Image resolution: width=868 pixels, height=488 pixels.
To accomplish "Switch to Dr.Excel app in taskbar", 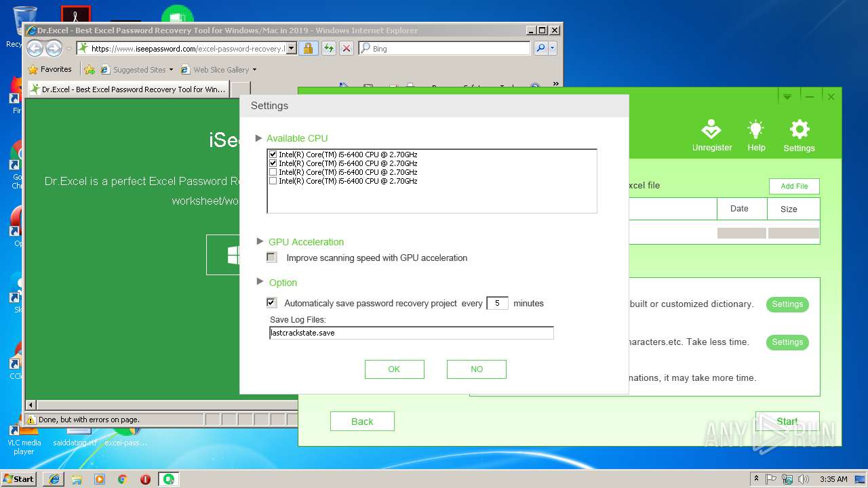I will coord(168,479).
